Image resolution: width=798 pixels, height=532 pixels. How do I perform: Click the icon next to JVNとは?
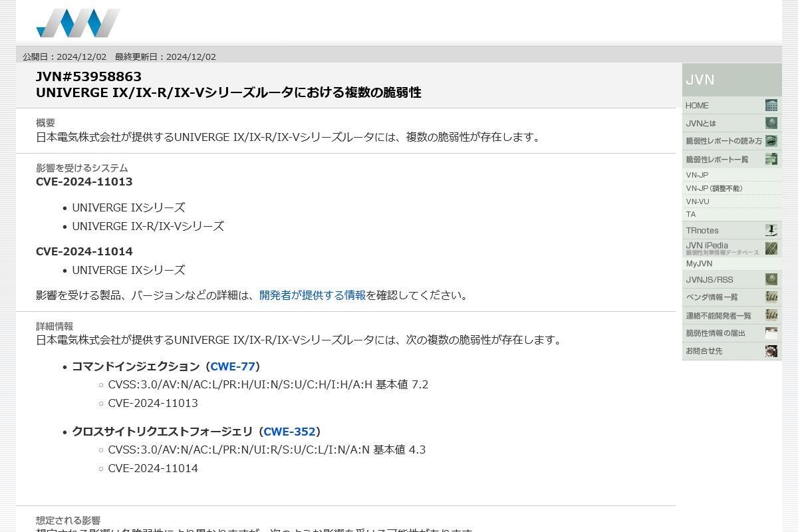pyautogui.click(x=771, y=123)
